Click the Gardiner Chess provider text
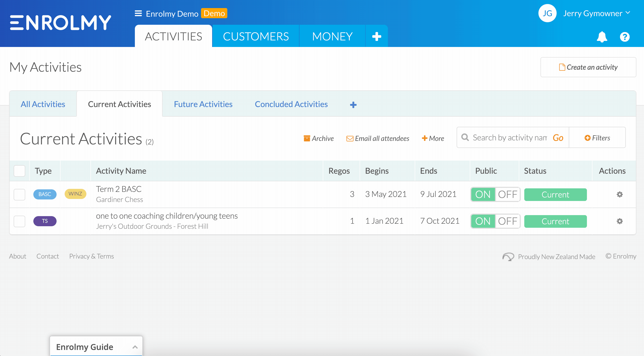The image size is (644, 356). tap(119, 199)
